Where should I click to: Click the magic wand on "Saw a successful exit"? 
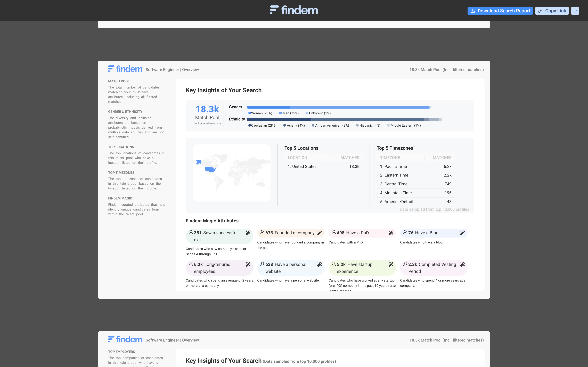[248, 233]
